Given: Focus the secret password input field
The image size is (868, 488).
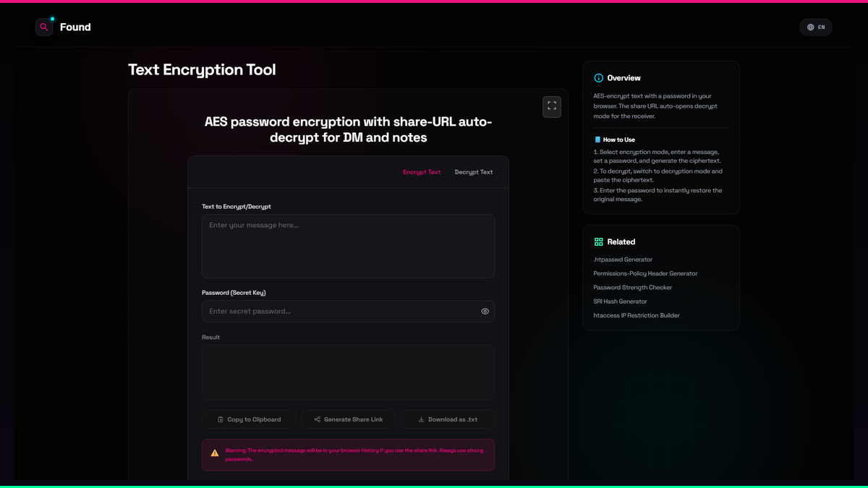Looking at the screenshot, I should tap(348, 312).
